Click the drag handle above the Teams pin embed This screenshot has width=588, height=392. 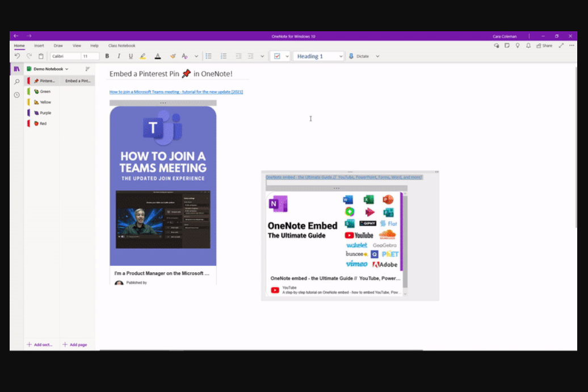(x=163, y=103)
